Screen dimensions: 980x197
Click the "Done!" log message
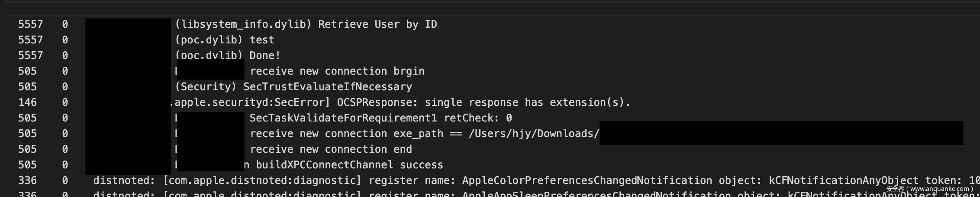pos(265,56)
